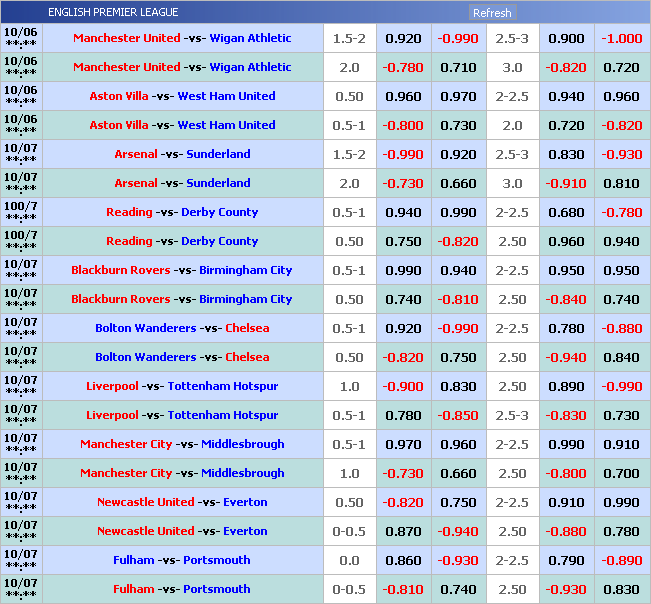This screenshot has height=604, width=651.
Task: Select Birmingham City in the 0.50 handicap row
Action: tap(245, 299)
